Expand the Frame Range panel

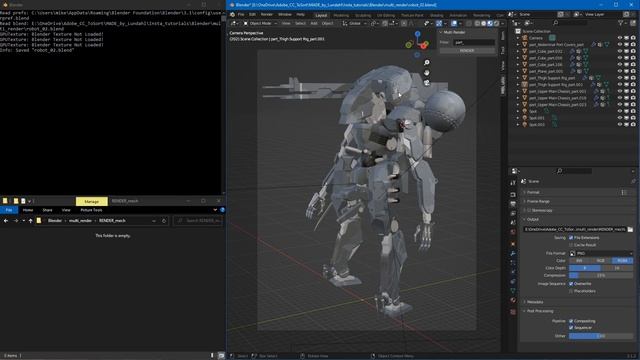click(538, 202)
